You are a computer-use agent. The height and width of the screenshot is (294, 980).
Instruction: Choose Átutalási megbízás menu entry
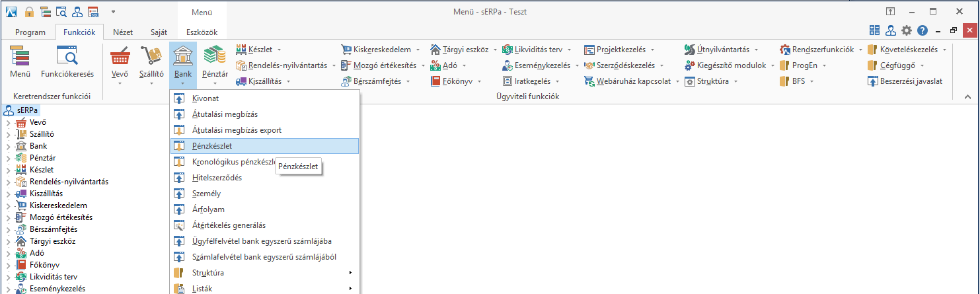pos(264,114)
